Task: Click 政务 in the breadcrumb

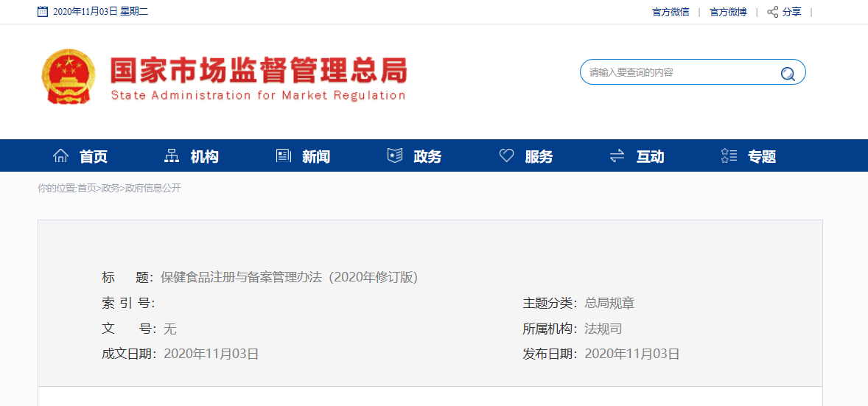Action: pyautogui.click(x=111, y=189)
